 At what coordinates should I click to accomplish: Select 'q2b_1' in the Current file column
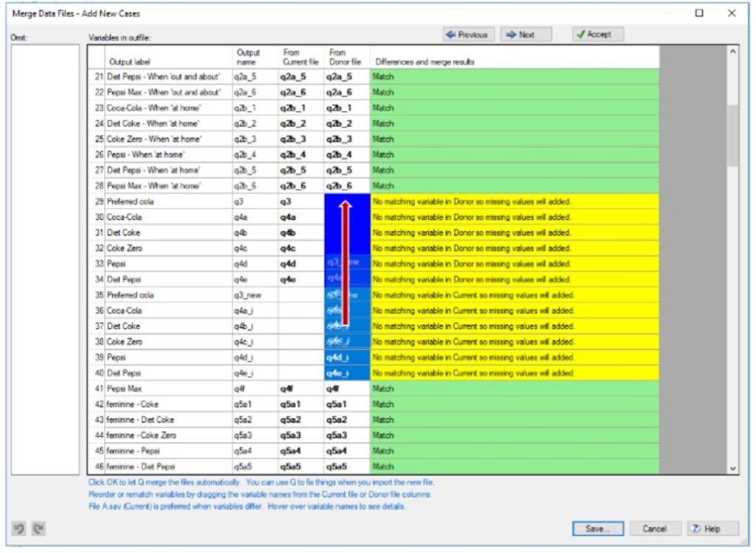coord(292,108)
